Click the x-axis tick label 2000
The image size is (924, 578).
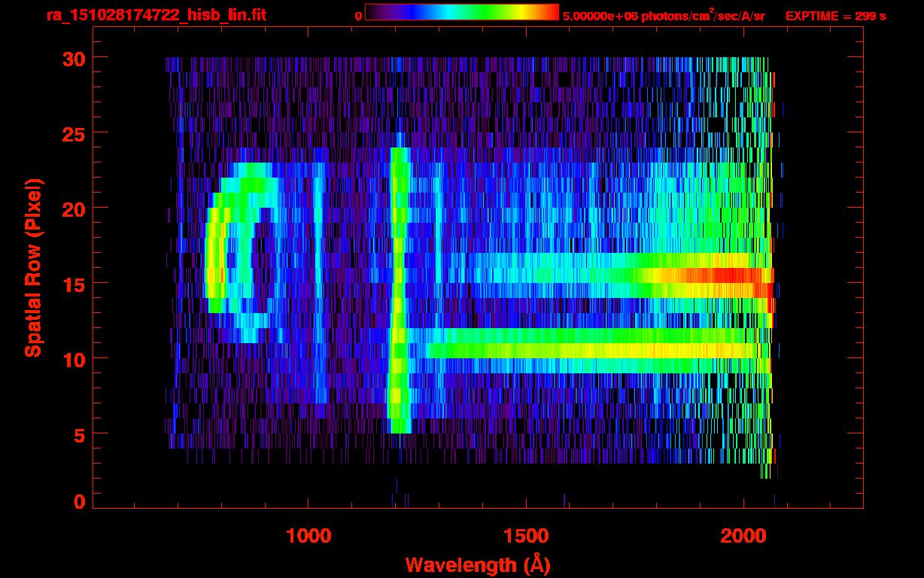(x=743, y=535)
